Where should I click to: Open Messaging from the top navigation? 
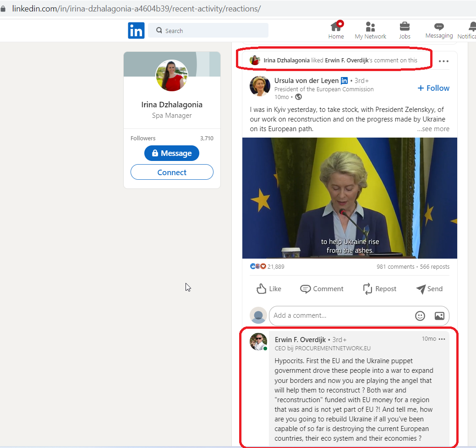[x=439, y=30]
